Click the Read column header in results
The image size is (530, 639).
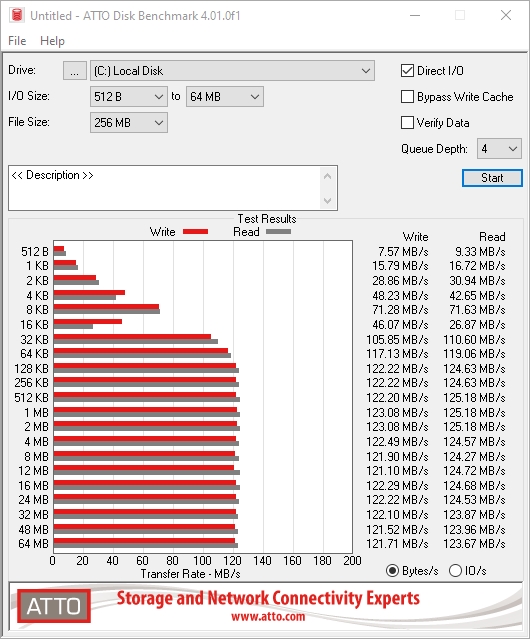tap(492, 237)
